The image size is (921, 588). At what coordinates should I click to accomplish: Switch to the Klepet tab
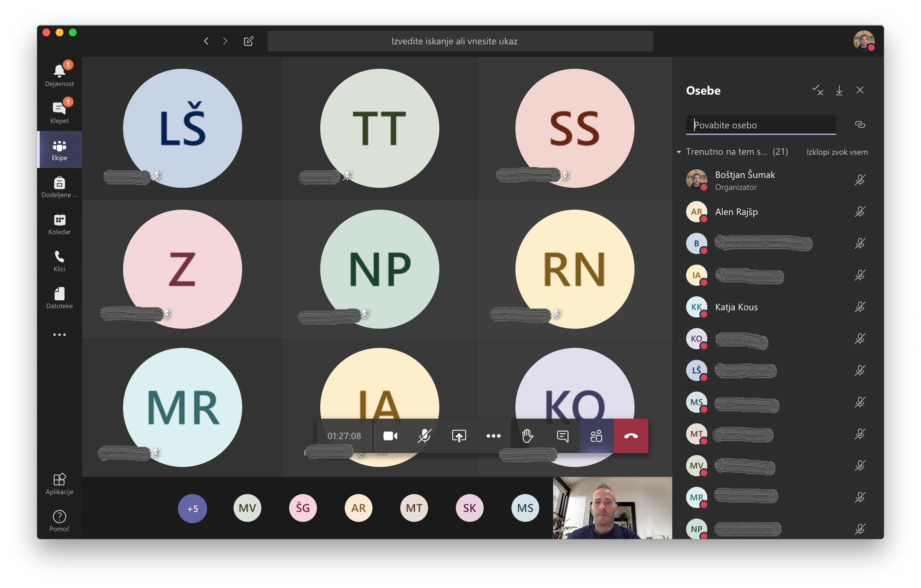click(x=59, y=112)
